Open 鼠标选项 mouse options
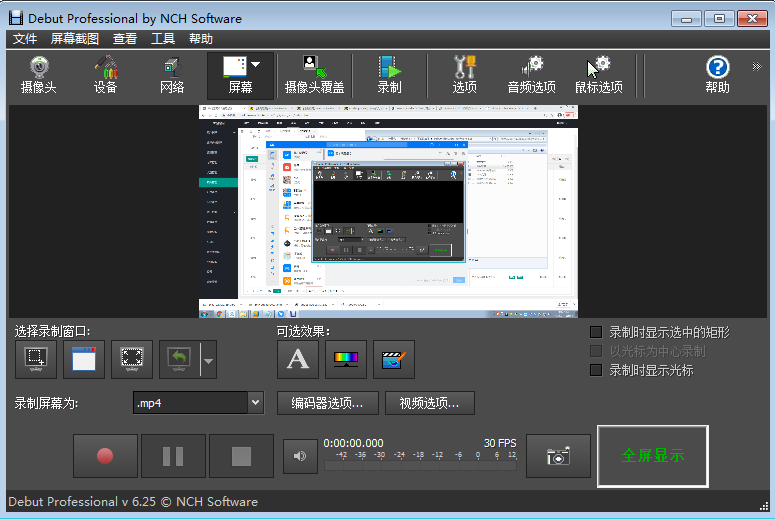Screen dimensions: 775x519 coord(599,75)
